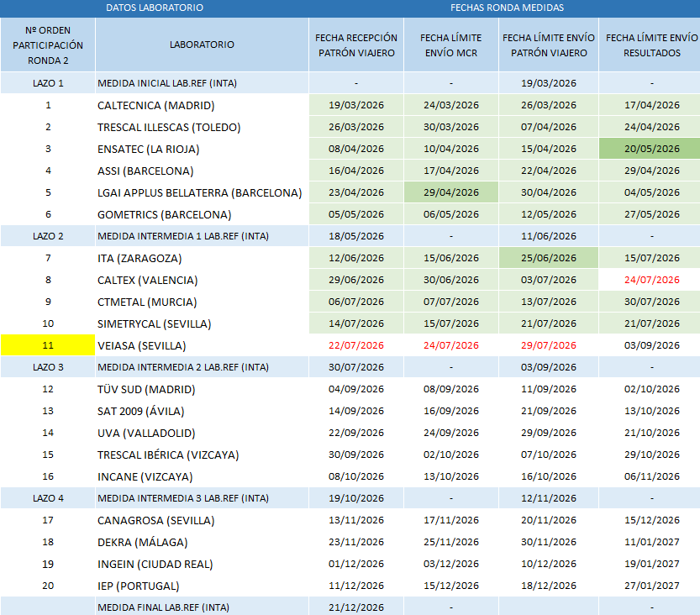Click 06/11/2026 in INCANE row
Image resolution: width=700 pixels, height=615 pixels.
click(x=652, y=476)
